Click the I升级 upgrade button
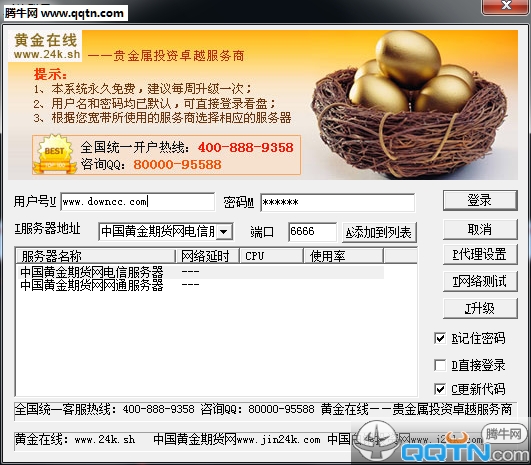Viewport: 531px width, 465px height. coord(480,308)
